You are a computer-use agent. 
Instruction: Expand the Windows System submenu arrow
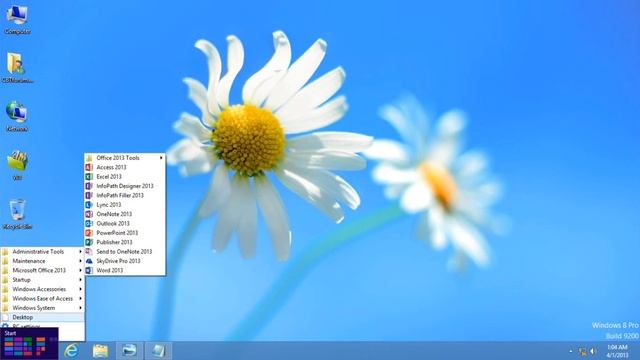(x=80, y=308)
